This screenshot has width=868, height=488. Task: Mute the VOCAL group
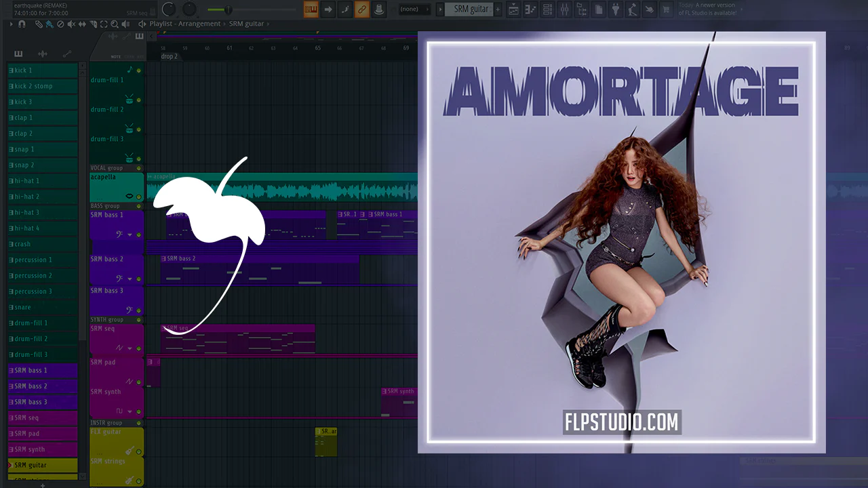point(139,168)
